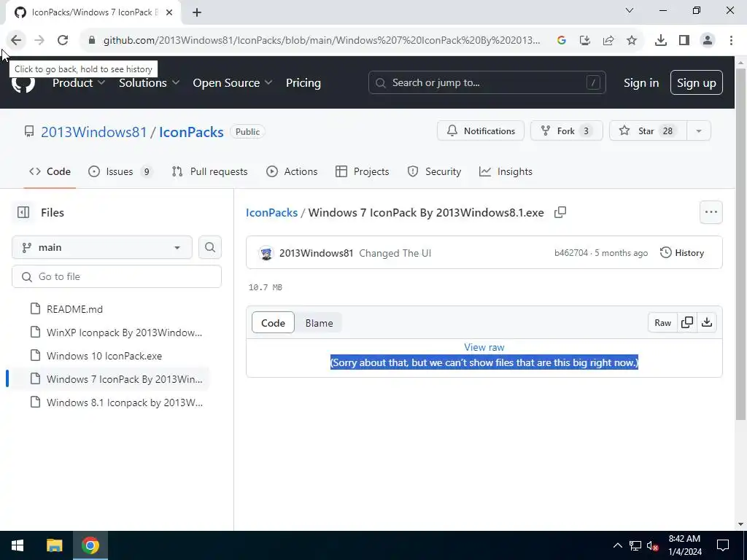The image size is (747, 560).
Task: Download raw file icon
Action: [707, 323]
